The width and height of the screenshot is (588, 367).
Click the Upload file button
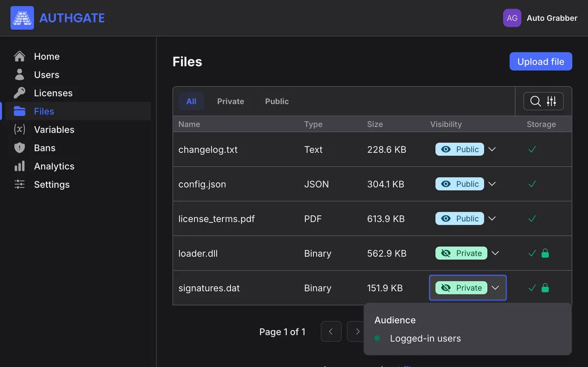click(540, 61)
